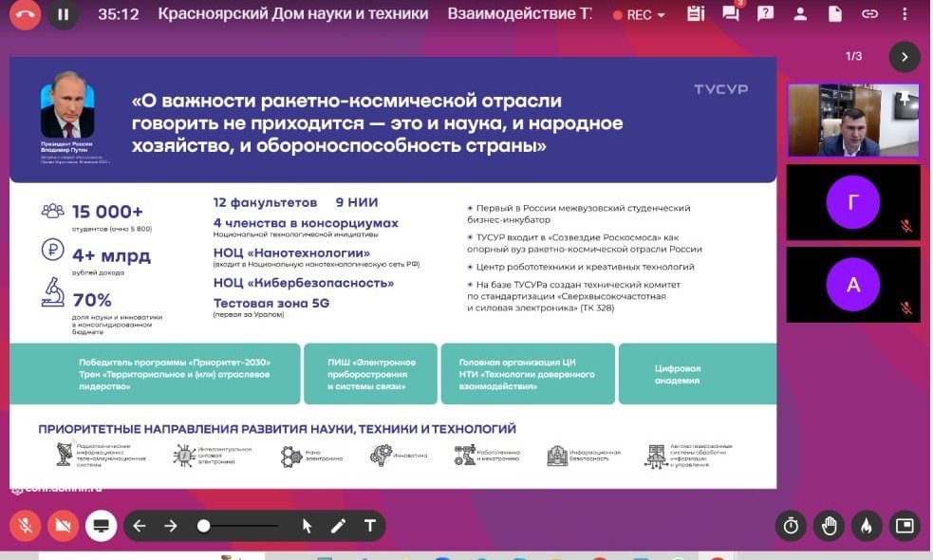Click the innovation head-with-gear icon

[381, 456]
